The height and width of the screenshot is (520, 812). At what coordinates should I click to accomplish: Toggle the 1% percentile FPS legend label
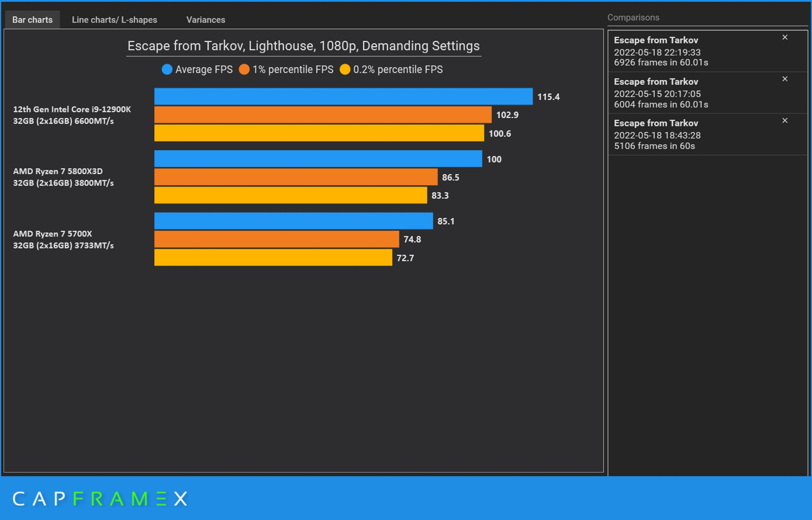(x=293, y=69)
